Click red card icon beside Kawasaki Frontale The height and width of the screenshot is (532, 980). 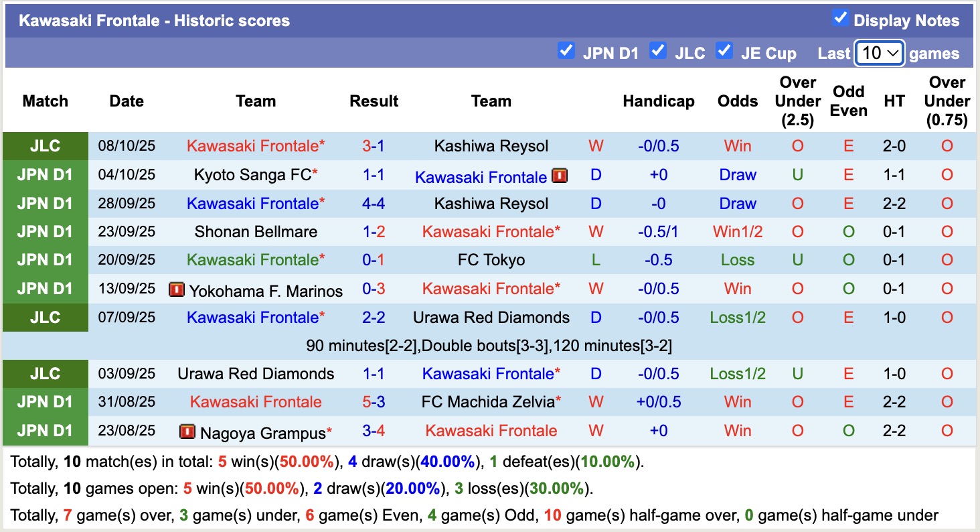click(561, 176)
